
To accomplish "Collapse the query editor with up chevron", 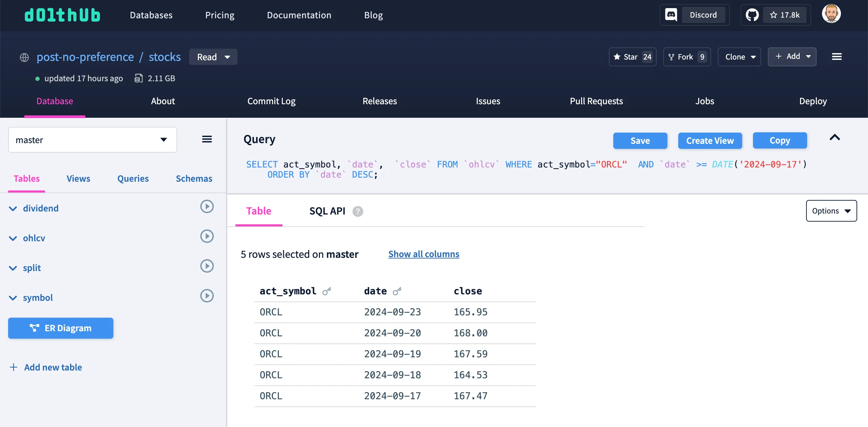I will (x=835, y=137).
